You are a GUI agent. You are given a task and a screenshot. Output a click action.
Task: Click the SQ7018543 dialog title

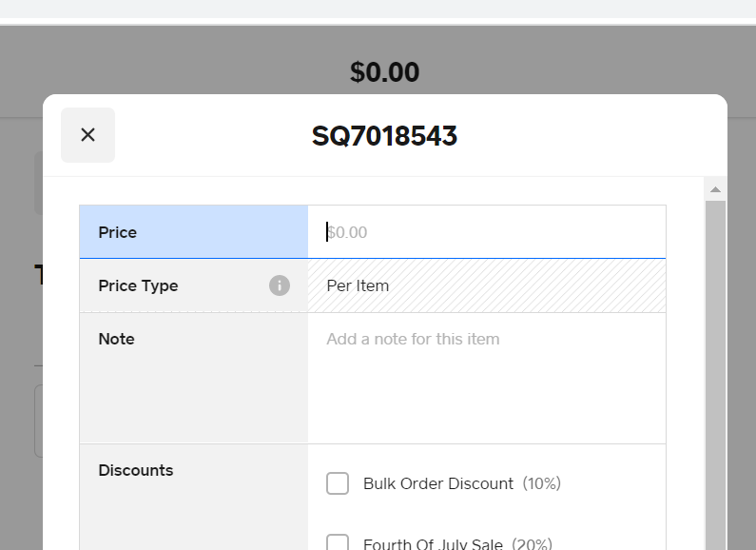click(x=384, y=136)
